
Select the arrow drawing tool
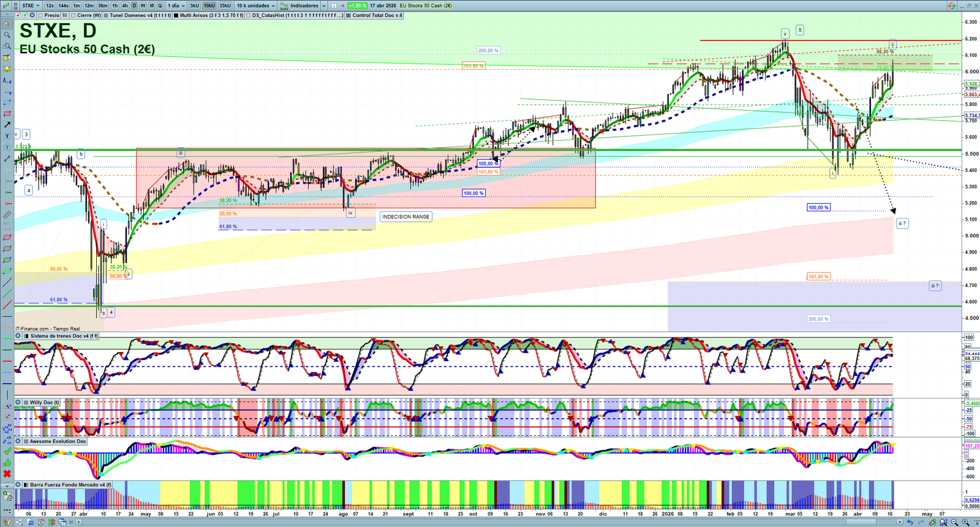[7, 125]
